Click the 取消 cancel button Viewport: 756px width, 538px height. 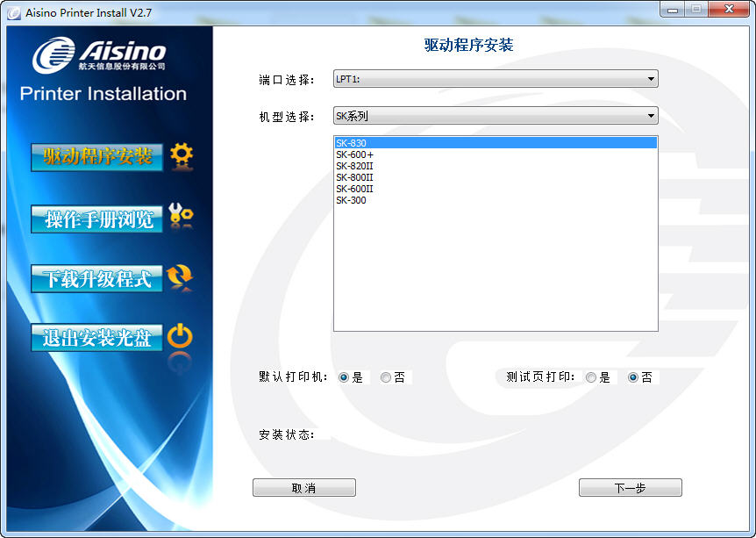(304, 488)
